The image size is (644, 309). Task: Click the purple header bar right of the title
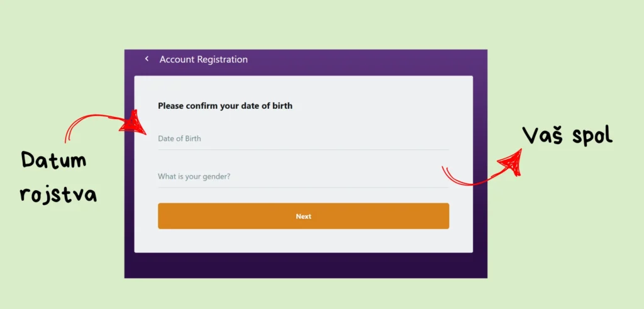pos(377,60)
